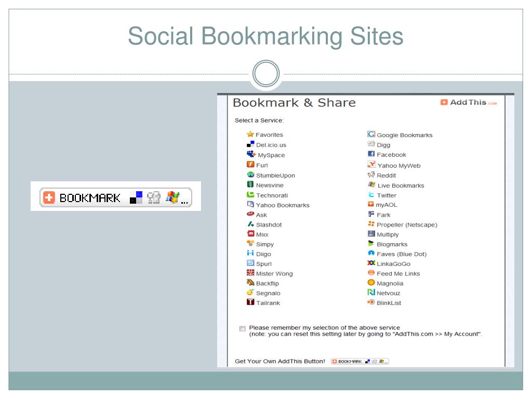Click the Digg icon
Screen dimensions: 532x399
[371, 144]
